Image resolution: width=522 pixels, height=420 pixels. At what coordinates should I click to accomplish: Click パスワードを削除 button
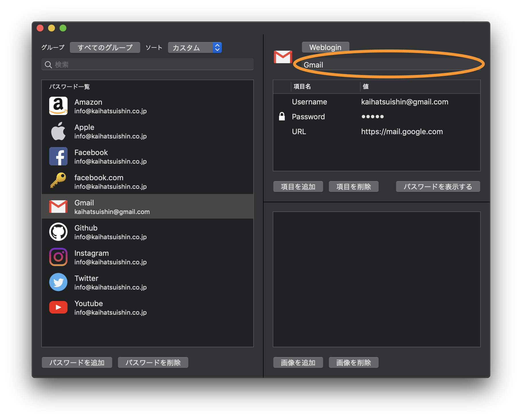(153, 362)
